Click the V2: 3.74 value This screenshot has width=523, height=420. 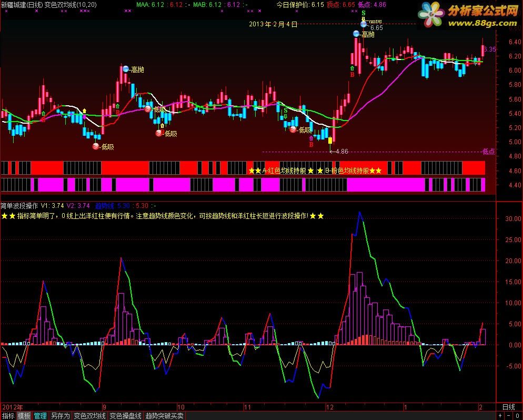[78, 206]
